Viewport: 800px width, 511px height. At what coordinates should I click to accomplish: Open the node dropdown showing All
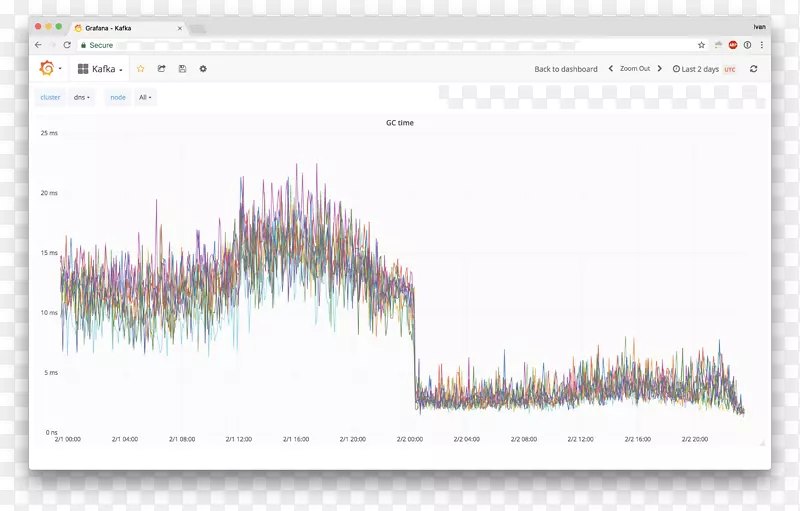pyautogui.click(x=146, y=97)
